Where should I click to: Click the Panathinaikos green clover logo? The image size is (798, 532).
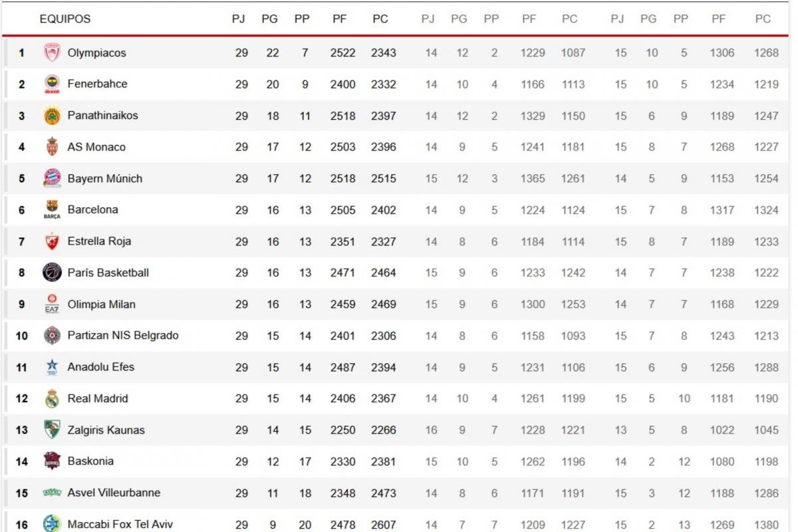coord(52,116)
